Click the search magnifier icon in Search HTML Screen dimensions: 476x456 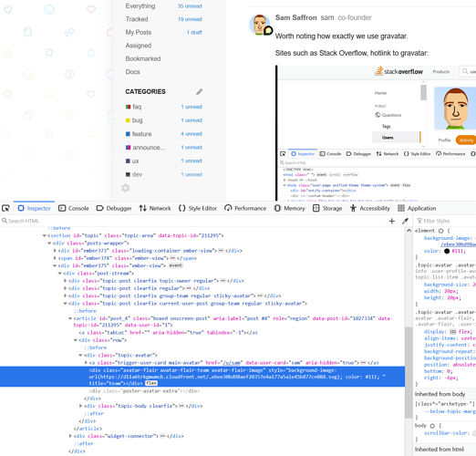(5, 221)
